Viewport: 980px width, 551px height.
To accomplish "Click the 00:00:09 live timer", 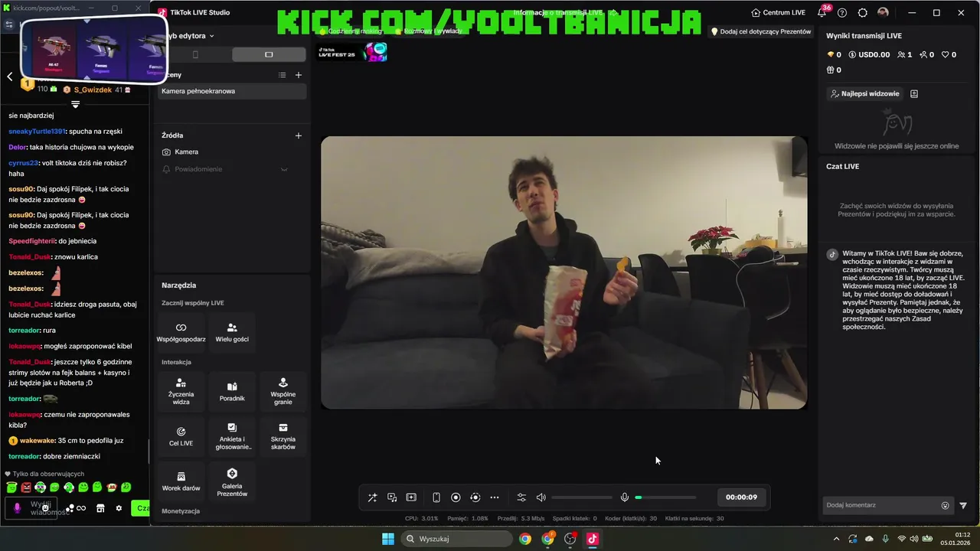I will [x=741, y=497].
